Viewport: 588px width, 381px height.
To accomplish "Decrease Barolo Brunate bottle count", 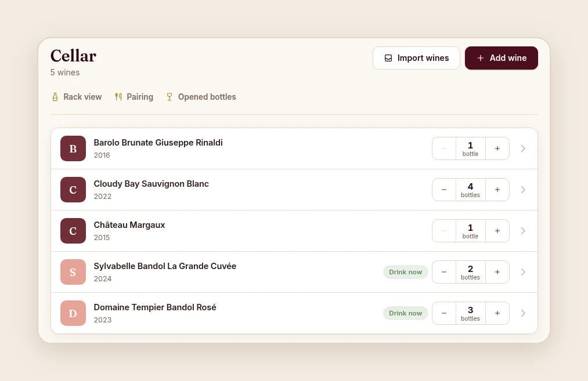I will point(444,148).
